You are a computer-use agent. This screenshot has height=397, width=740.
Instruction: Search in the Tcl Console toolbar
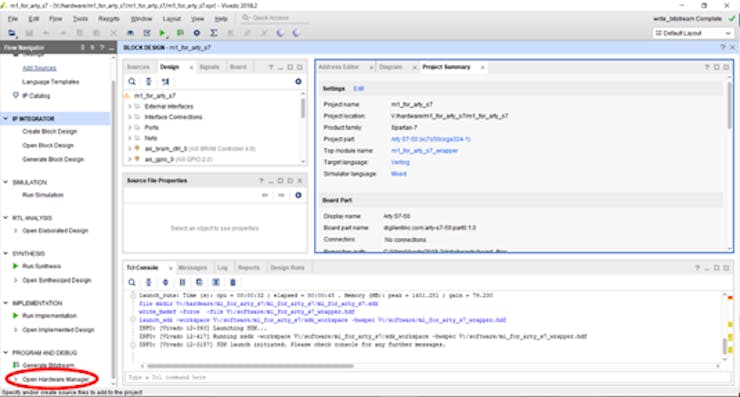[x=132, y=282]
